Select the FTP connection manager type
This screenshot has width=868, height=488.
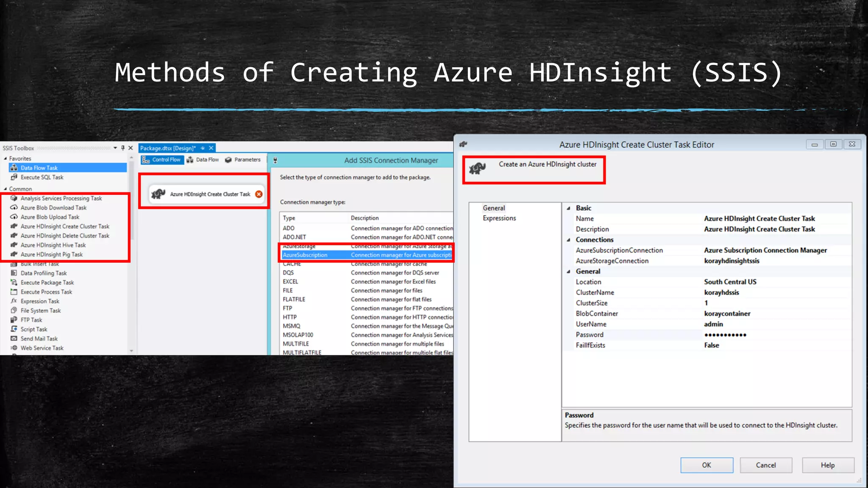tap(367, 308)
